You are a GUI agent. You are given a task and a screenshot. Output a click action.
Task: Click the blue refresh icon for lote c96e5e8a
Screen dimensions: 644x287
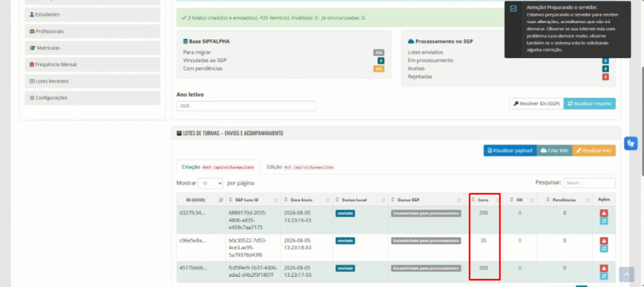604,249
